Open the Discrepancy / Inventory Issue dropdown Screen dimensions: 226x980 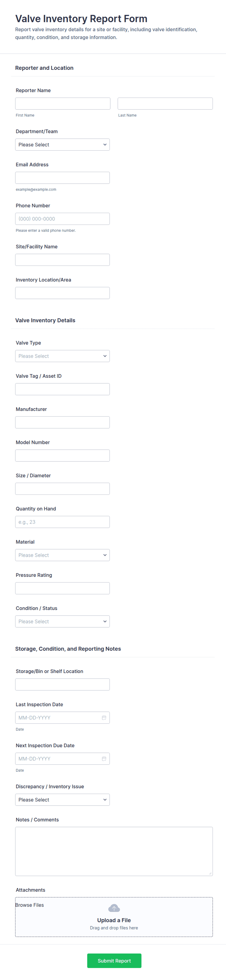coord(62,800)
